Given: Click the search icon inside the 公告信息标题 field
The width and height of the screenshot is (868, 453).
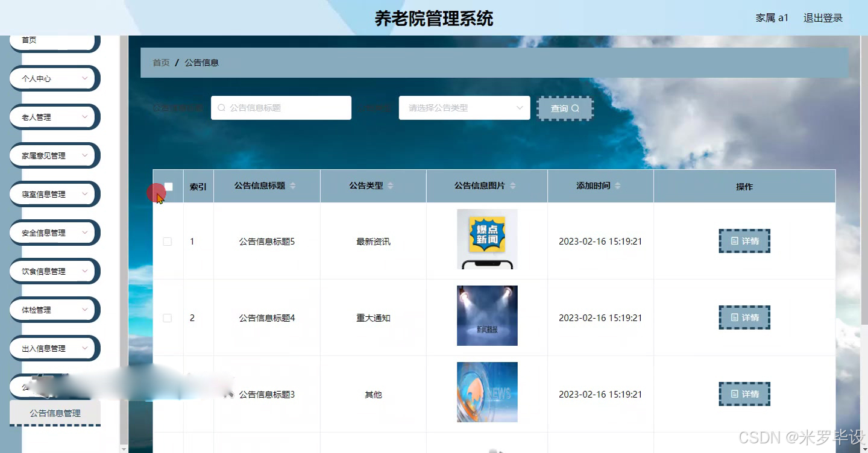Looking at the screenshot, I should tap(221, 107).
